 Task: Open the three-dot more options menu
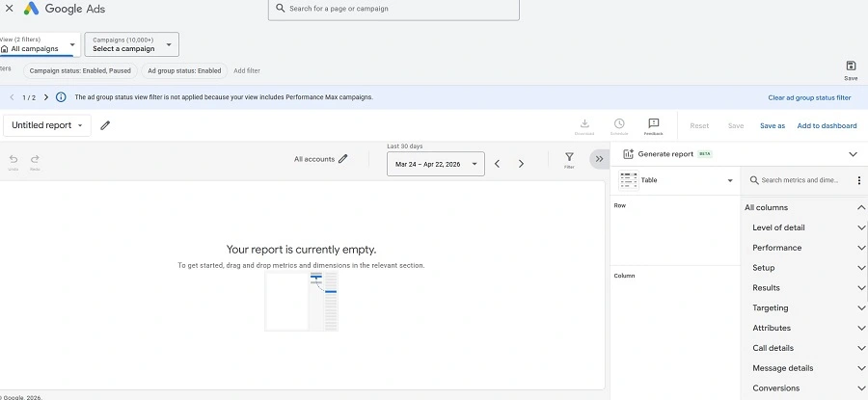(x=858, y=180)
